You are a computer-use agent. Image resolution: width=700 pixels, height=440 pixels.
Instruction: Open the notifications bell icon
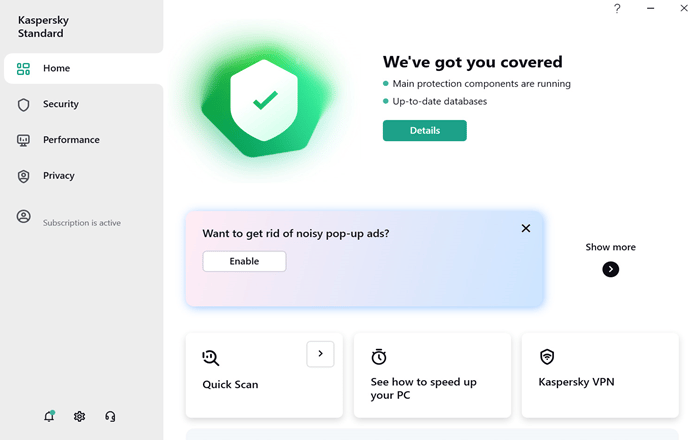49,416
